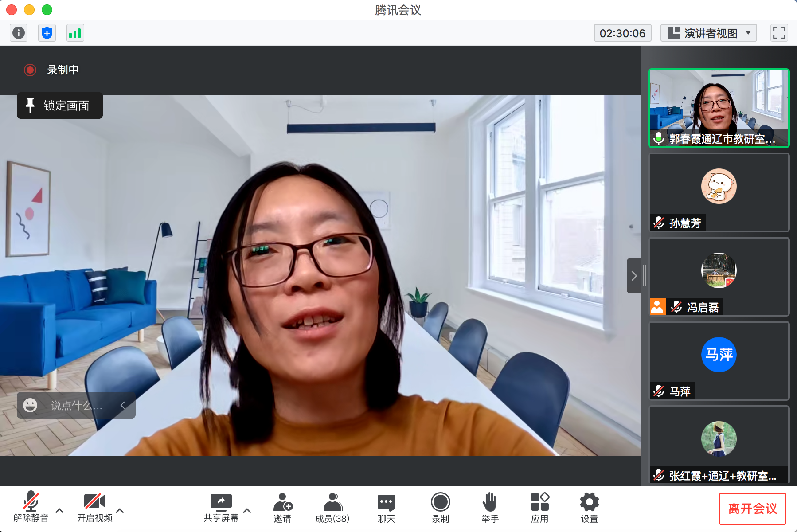Check the green network signal icon
The width and height of the screenshot is (797, 532).
click(x=75, y=33)
